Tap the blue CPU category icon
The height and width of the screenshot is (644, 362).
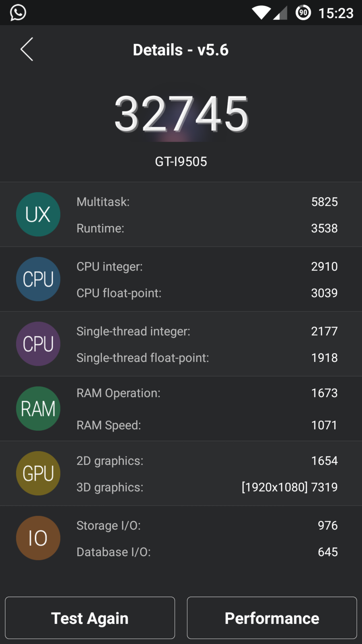[x=38, y=279]
